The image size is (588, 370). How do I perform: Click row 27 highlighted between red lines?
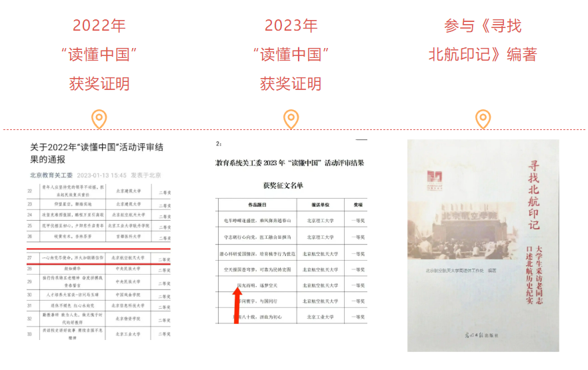click(x=100, y=257)
